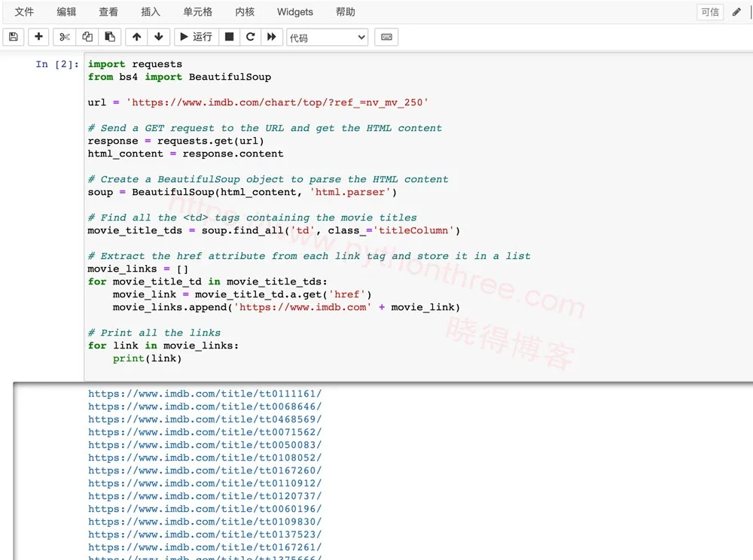753x560 pixels.
Task: Restart kernel with circular arrow icon
Action: [251, 37]
